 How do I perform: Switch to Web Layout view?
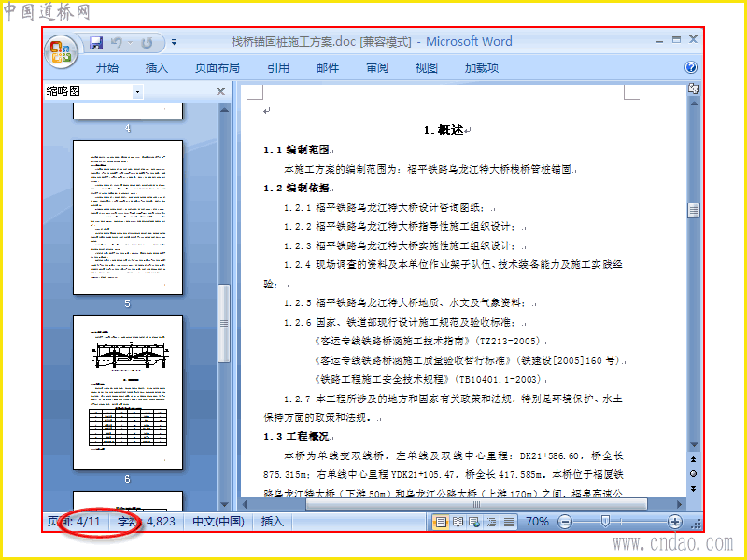point(474,522)
